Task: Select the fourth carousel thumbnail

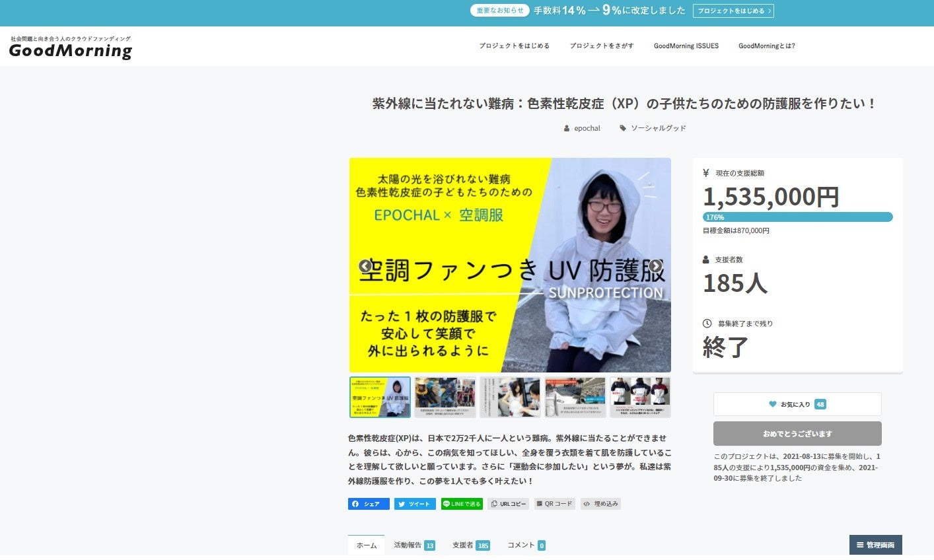Action: pos(575,398)
